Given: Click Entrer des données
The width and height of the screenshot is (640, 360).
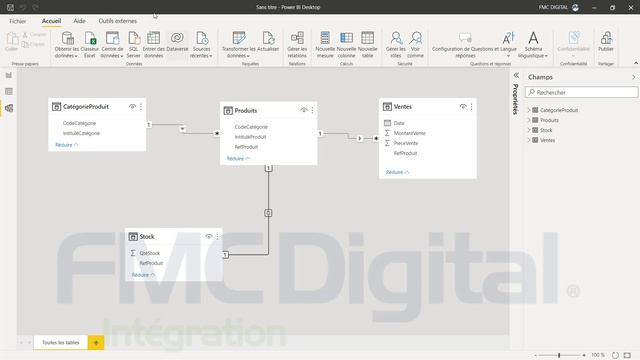Looking at the screenshot, I should click(x=153, y=44).
